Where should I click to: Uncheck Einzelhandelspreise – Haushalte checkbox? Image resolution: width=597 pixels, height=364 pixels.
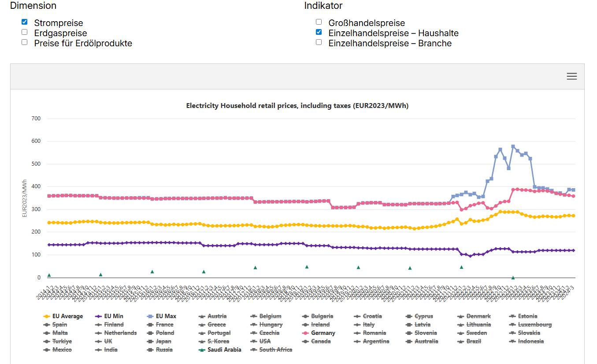tap(319, 32)
